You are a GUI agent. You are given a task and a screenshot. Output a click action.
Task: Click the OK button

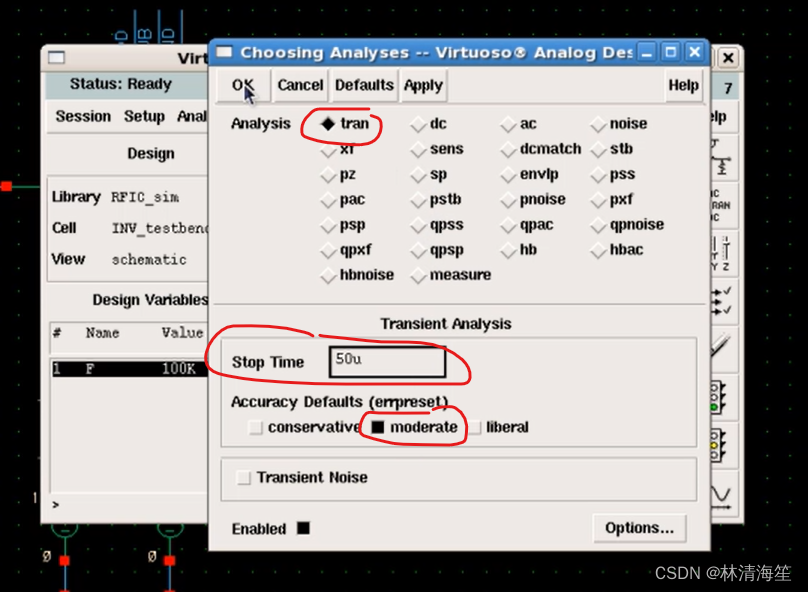click(243, 85)
